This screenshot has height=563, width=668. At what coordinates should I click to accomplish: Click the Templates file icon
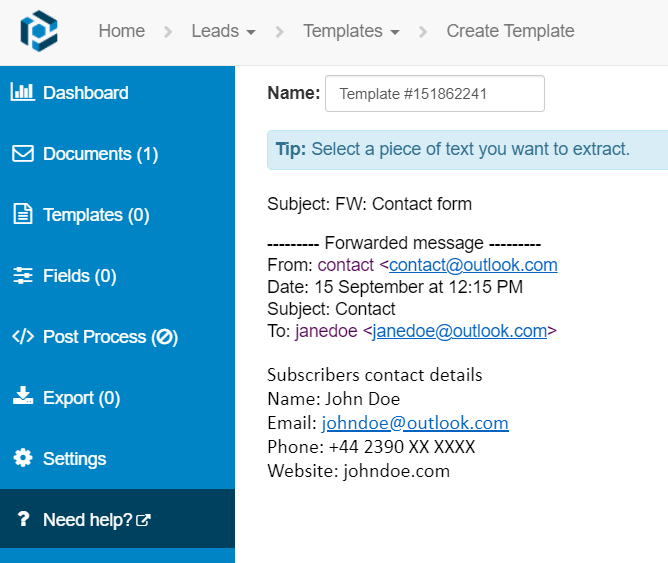click(x=22, y=214)
